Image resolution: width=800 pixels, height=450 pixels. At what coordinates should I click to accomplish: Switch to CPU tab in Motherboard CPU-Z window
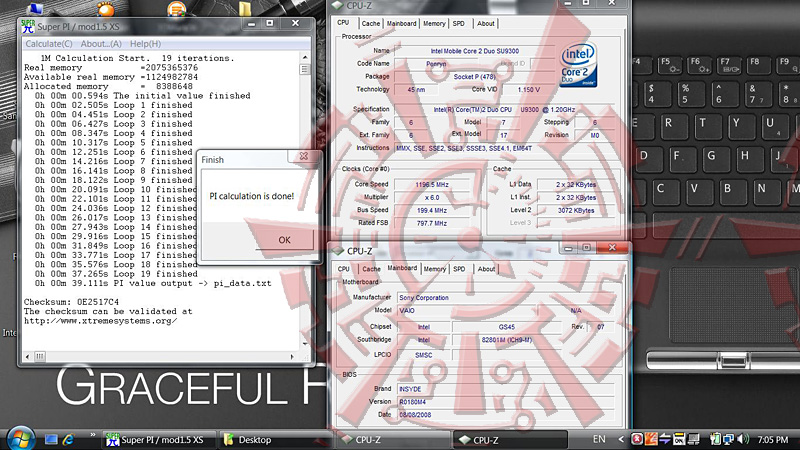pyautogui.click(x=344, y=269)
